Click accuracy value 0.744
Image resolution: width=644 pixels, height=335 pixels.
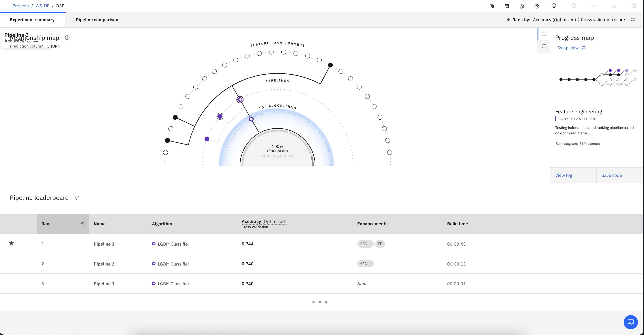click(x=248, y=244)
